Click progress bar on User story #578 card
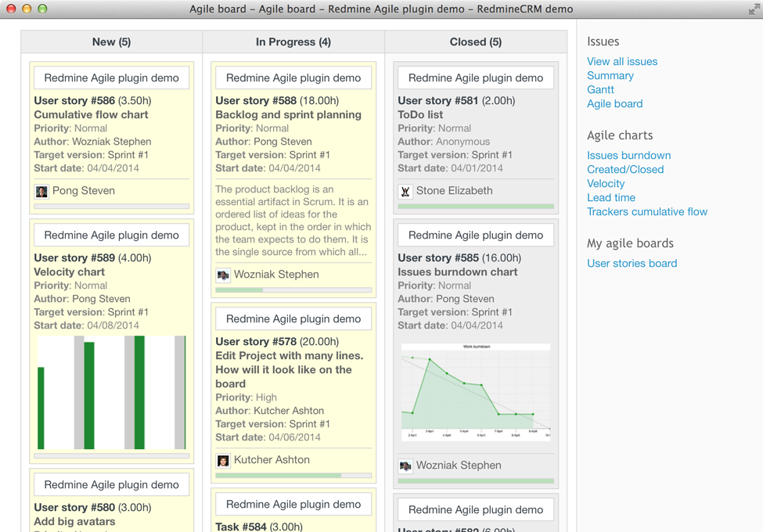 293,475
